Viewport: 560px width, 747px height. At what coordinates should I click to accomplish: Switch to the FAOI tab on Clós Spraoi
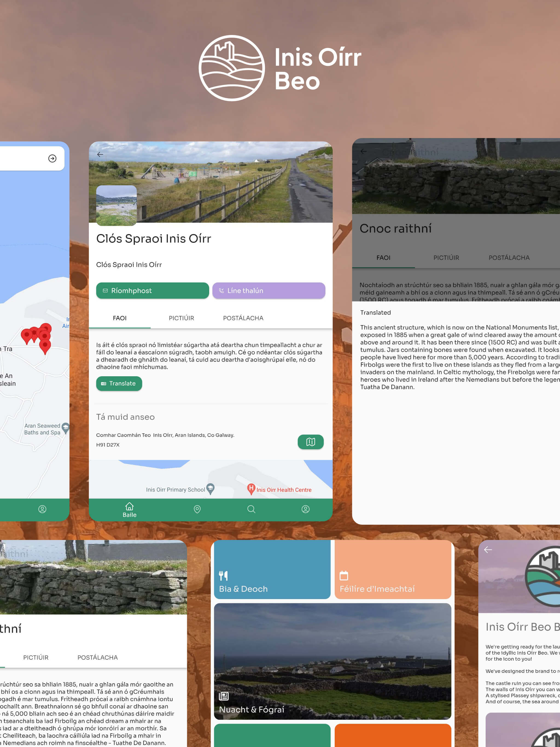[x=119, y=318]
